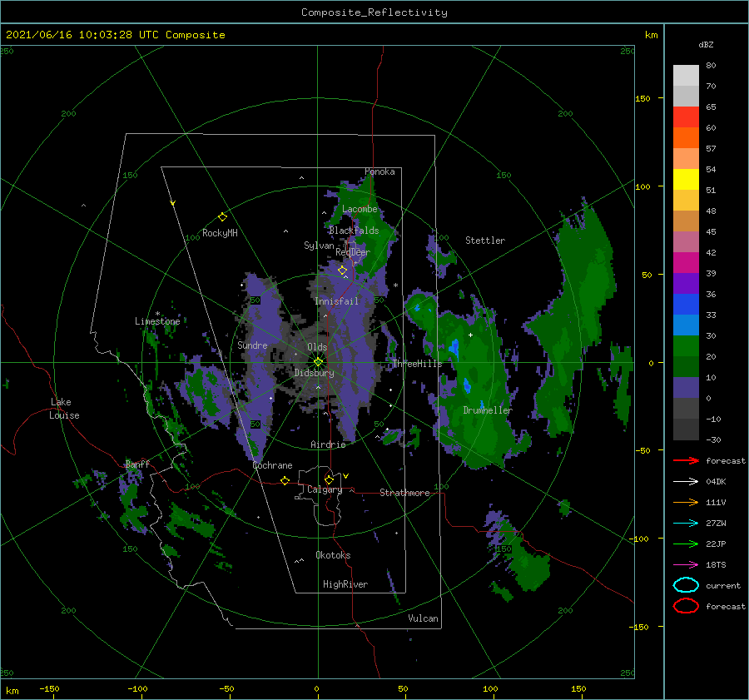749x700 pixels.
Task: Click the ThreeHills town label
Action: (417, 364)
